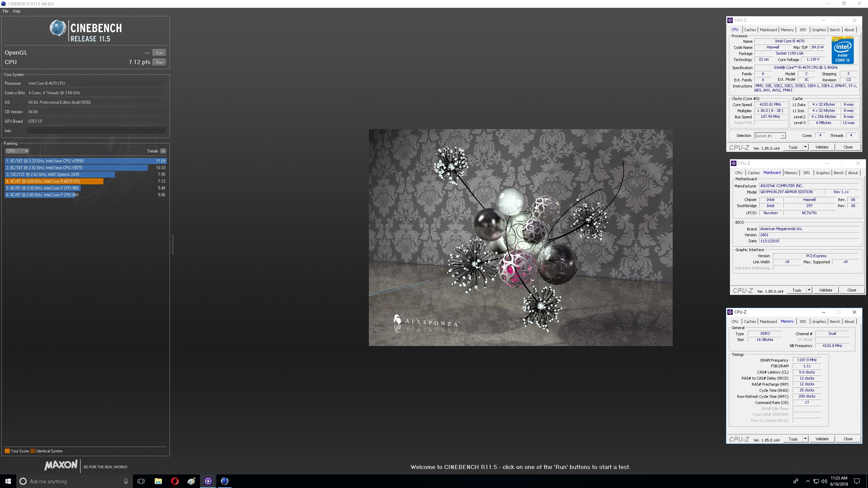Click Validate in top CPU-Z window
Viewport: 868px width, 488px height.
tap(822, 147)
